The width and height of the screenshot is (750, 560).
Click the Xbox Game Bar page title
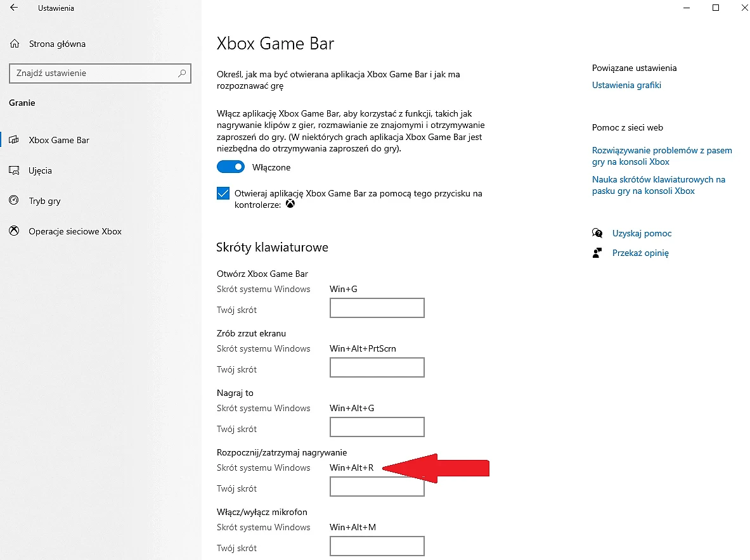coord(276,44)
